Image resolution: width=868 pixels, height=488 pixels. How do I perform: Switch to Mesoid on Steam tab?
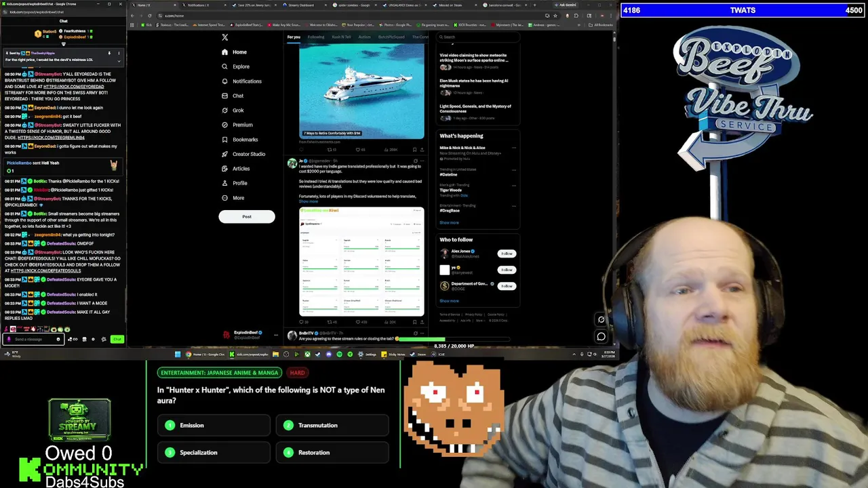454,5
